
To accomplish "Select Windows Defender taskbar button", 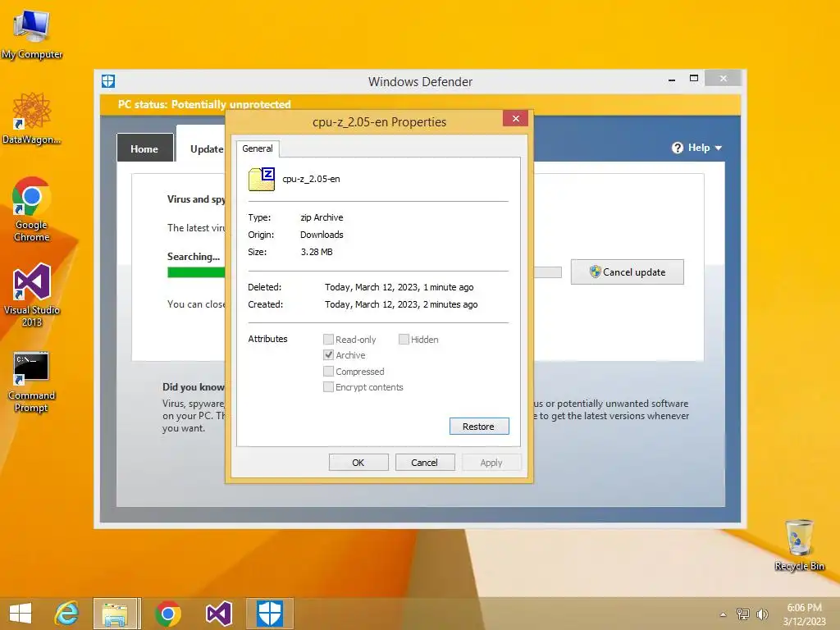I will (269, 614).
